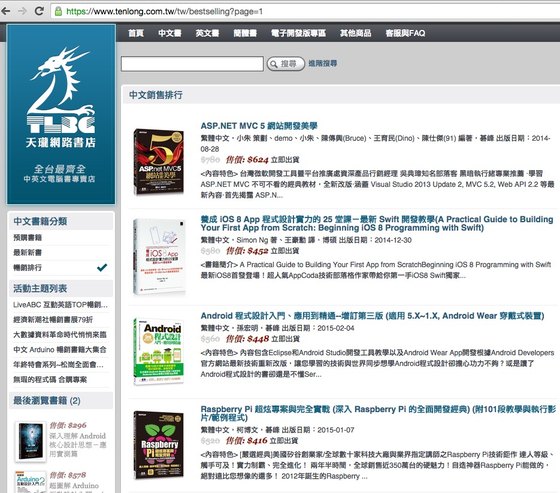Click the browser forward arrow
This screenshot has width=560, height=493.
[22, 11]
